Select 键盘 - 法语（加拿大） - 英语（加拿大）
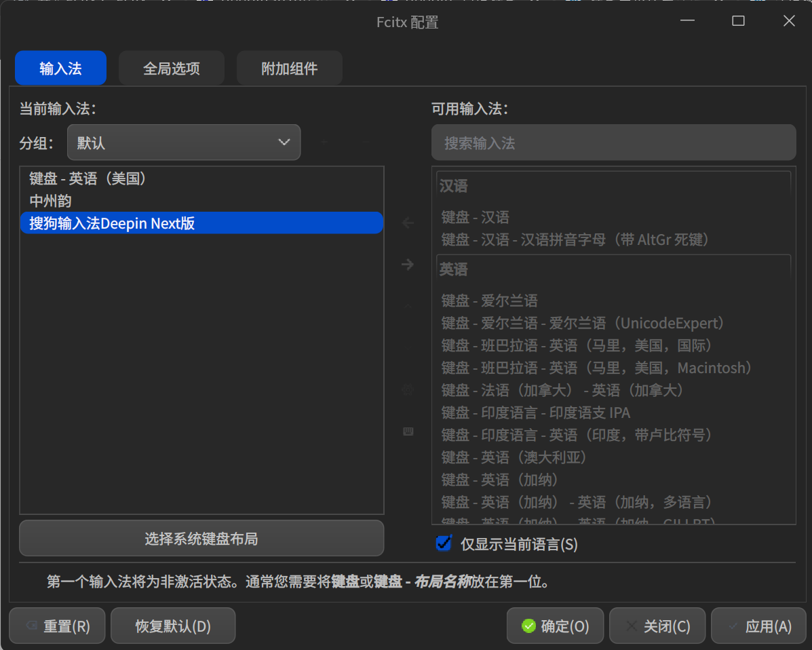 [614, 390]
